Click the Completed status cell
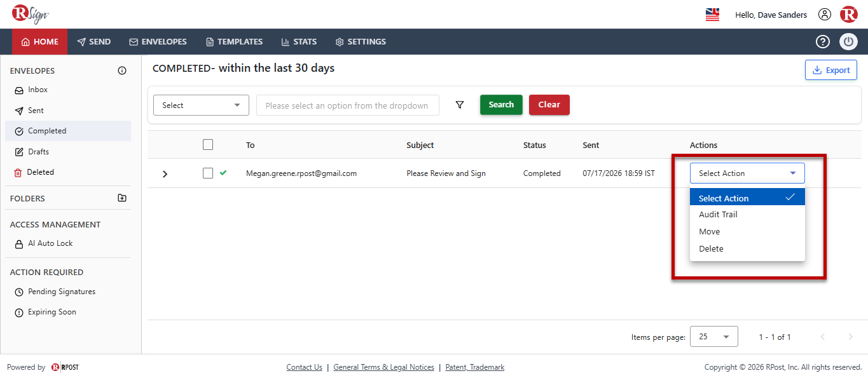This screenshot has width=868, height=378. [542, 173]
